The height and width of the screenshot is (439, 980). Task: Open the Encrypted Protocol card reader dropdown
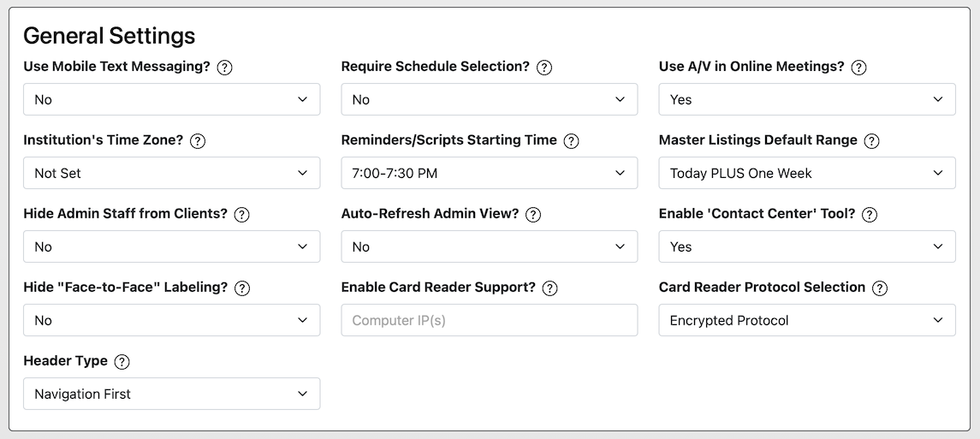[x=806, y=320]
